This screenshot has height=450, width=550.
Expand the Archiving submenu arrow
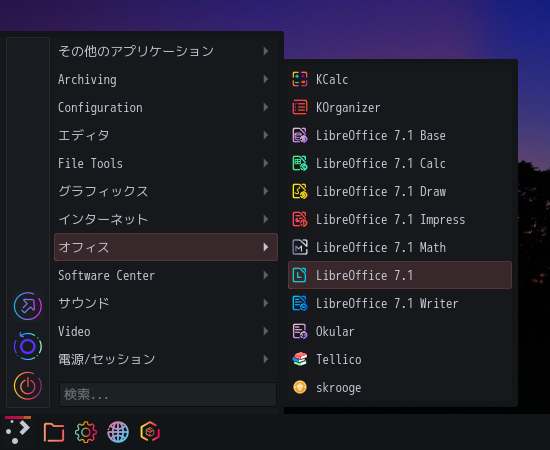(266, 79)
